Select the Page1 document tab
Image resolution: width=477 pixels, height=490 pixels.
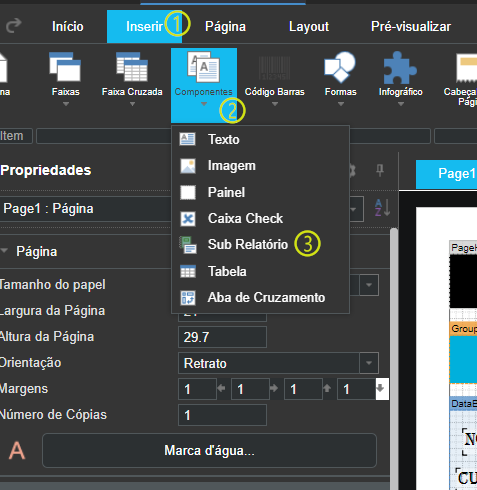tap(447, 174)
